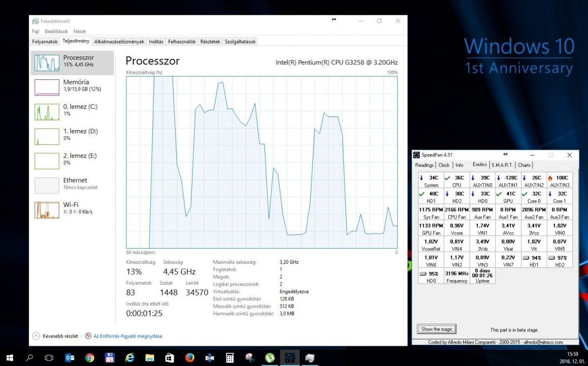Select Processzor in the performance sidebar
This screenshot has width=588, height=366.
(x=72, y=63)
